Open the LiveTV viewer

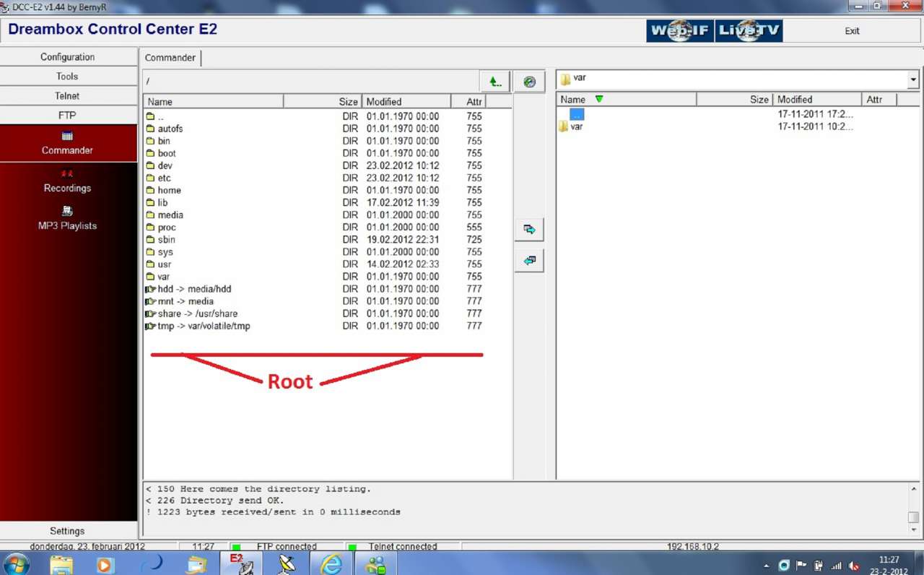(749, 31)
